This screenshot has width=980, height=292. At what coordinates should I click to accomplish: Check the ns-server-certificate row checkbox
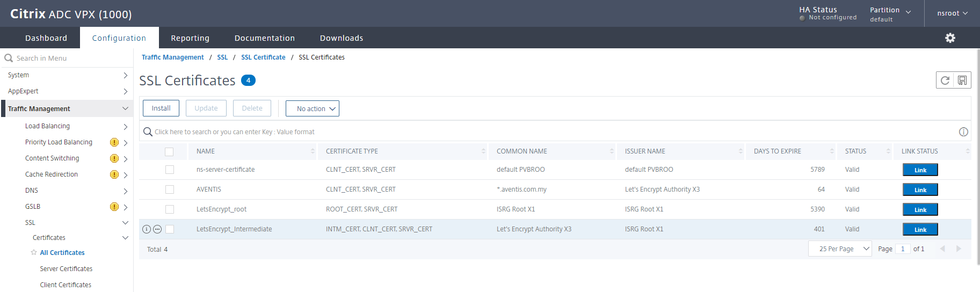click(170, 170)
